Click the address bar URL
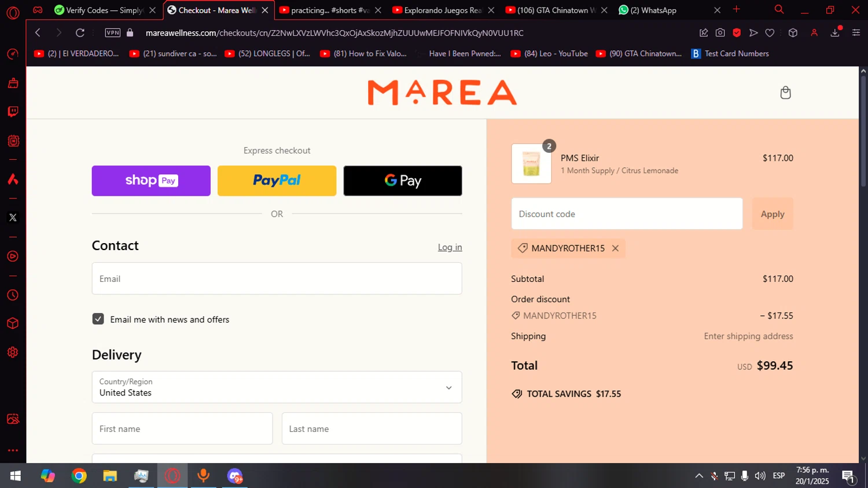Image resolution: width=868 pixels, height=488 pixels. point(334,33)
